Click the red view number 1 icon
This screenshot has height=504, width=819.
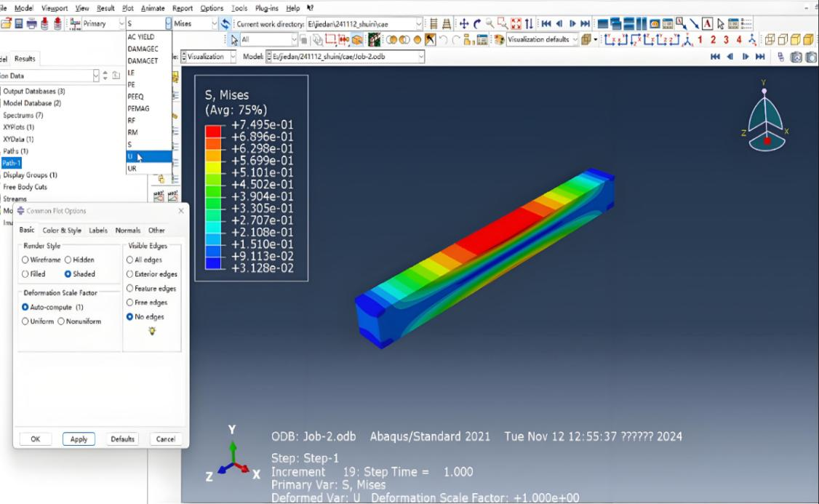(x=700, y=40)
